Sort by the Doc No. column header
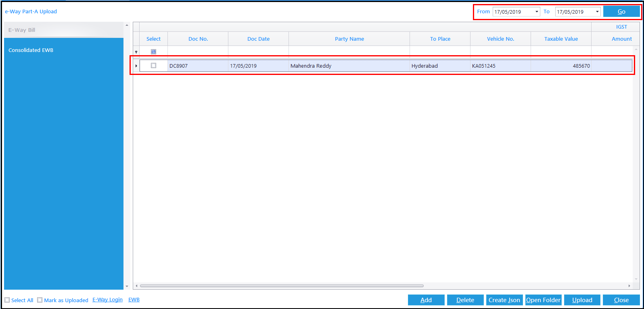 click(x=198, y=39)
